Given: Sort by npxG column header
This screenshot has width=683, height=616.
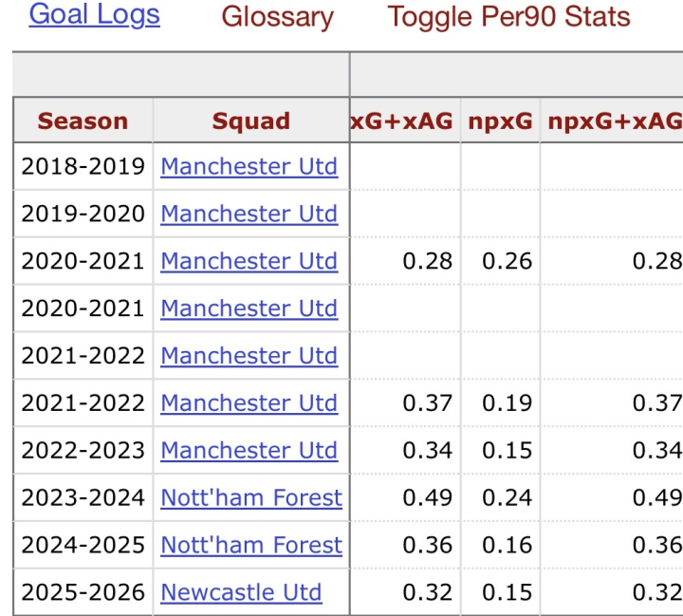Looking at the screenshot, I should [500, 121].
